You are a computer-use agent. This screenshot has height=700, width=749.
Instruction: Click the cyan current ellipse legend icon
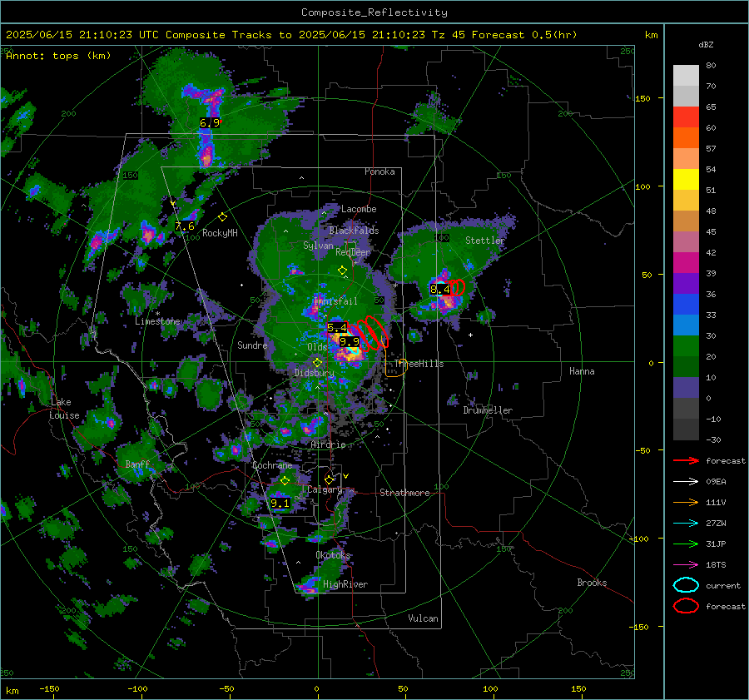pos(686,585)
